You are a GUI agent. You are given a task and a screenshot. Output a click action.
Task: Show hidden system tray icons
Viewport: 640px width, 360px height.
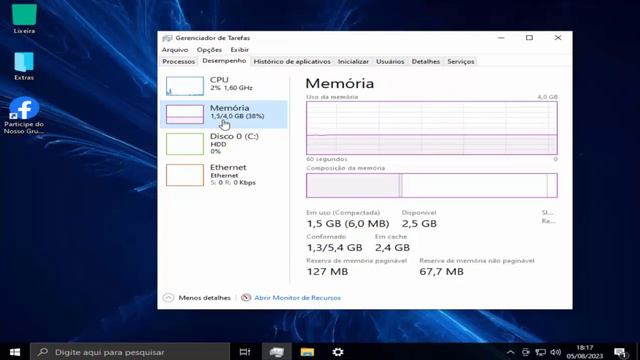click(x=511, y=352)
